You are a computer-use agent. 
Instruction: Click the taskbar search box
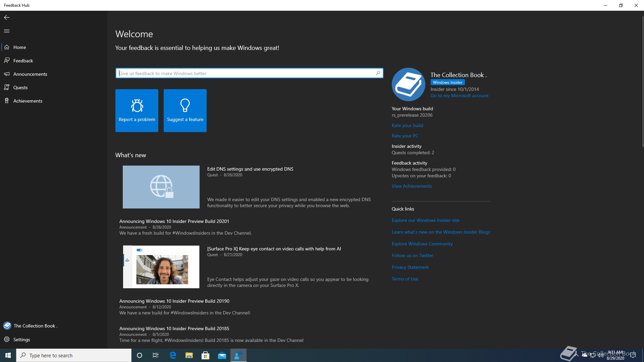pyautogui.click(x=74, y=355)
